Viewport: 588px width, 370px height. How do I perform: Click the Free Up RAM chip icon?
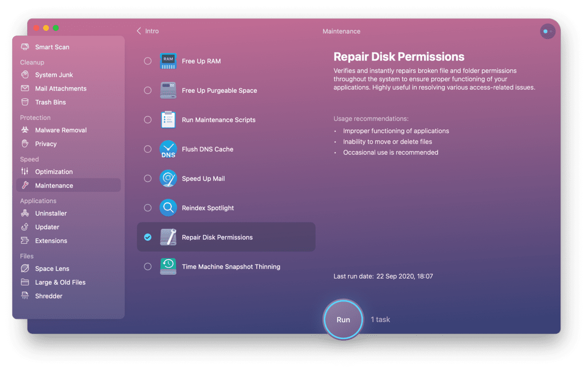(168, 61)
